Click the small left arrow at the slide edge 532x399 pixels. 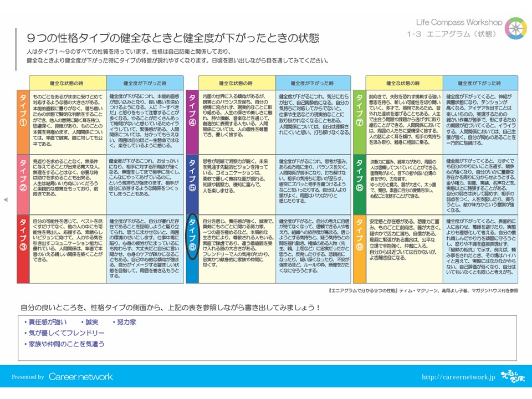(6, 199)
